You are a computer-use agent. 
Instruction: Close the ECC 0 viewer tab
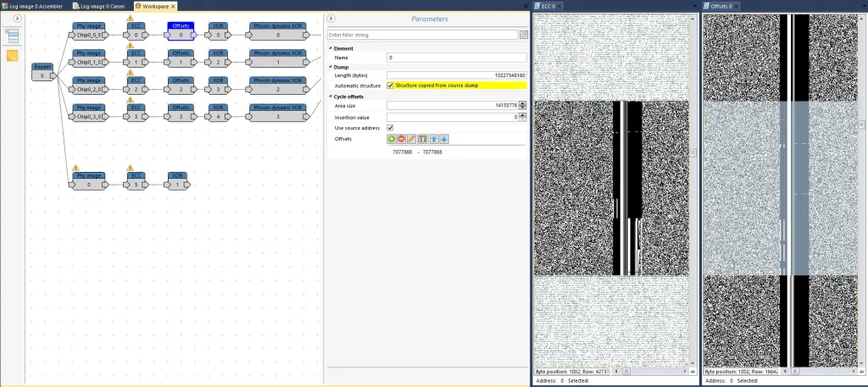point(559,6)
